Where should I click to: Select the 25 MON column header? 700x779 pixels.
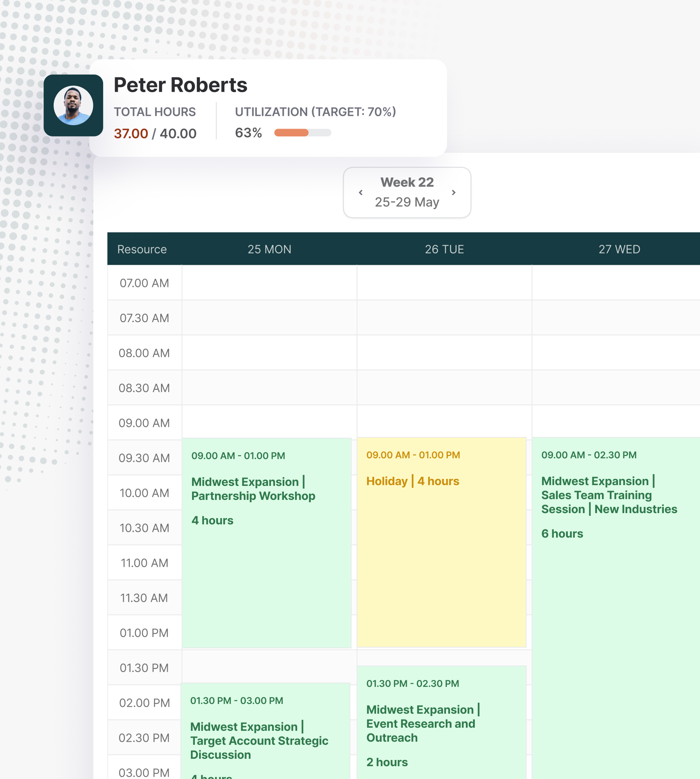tap(269, 249)
